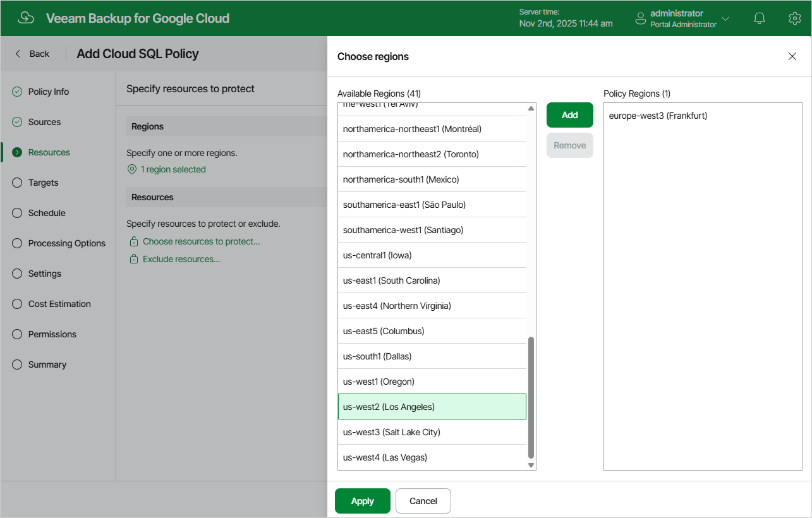The image size is (812, 518).
Task: Select northamerica-south1 (Mexico)
Action: (432, 179)
